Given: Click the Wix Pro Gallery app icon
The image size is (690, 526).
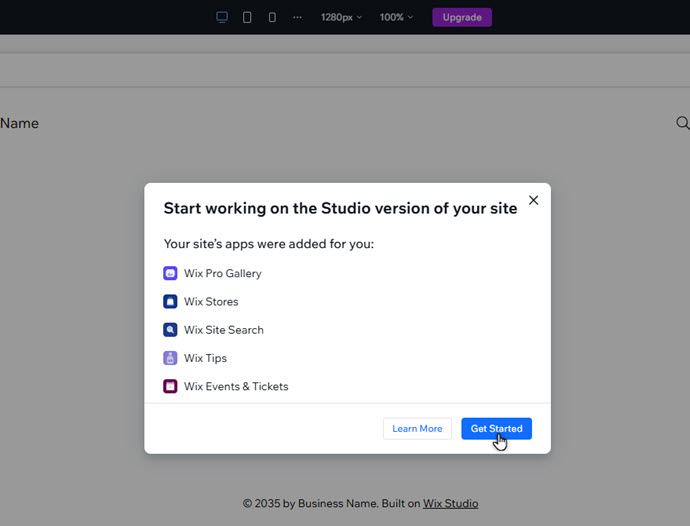Looking at the screenshot, I should tap(170, 273).
